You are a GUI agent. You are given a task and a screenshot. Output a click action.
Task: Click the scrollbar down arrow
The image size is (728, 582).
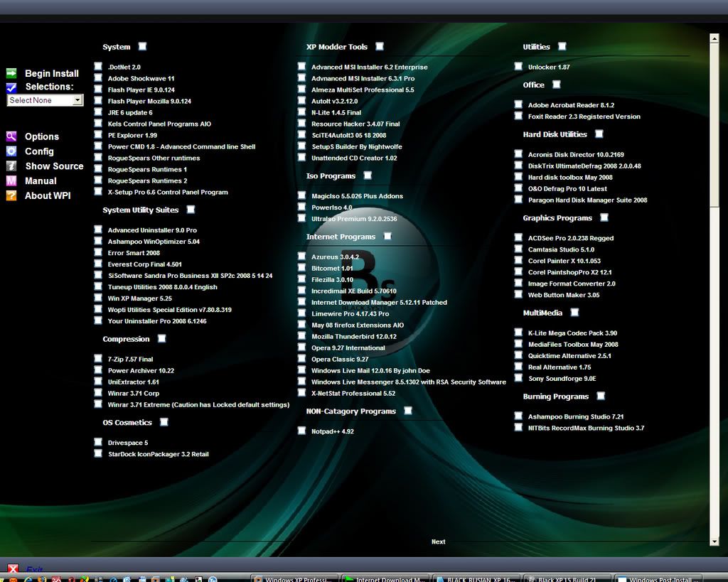714,541
